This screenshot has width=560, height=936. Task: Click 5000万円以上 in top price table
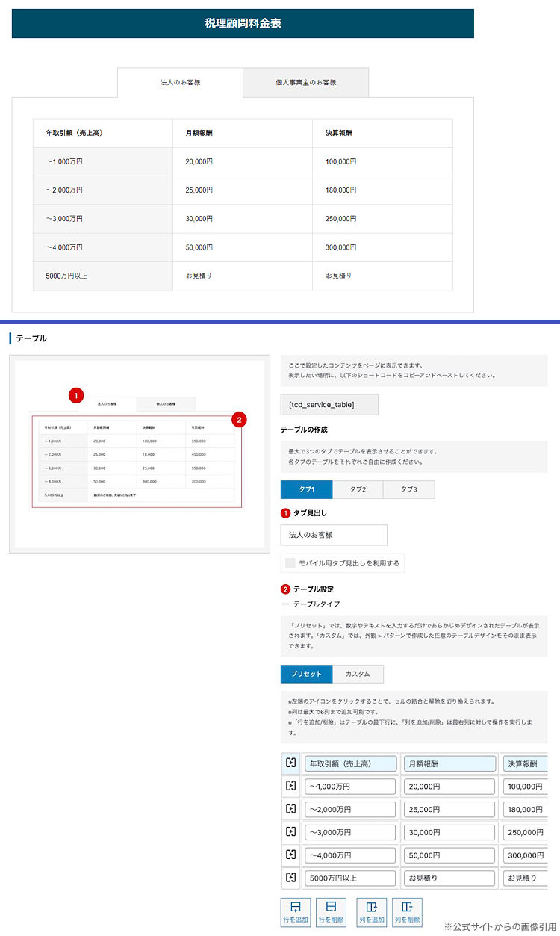66,276
